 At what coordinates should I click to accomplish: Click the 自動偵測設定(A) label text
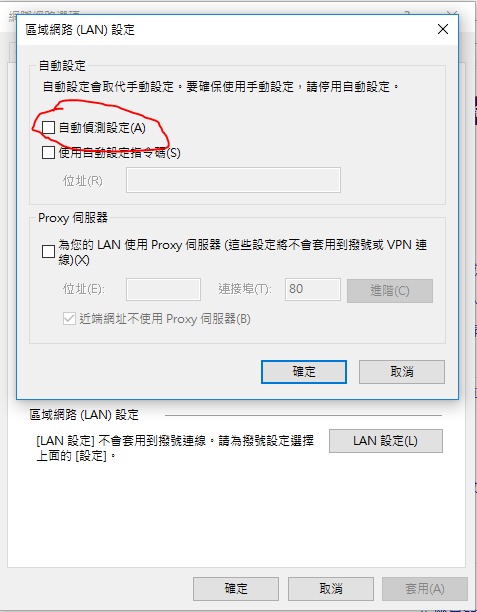coord(102,128)
